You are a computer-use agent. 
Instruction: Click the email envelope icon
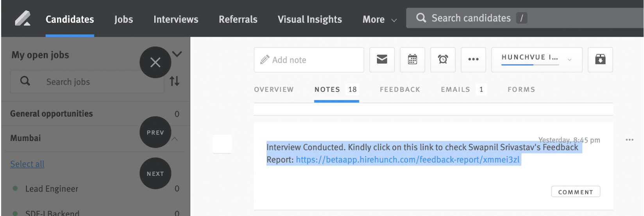click(382, 60)
